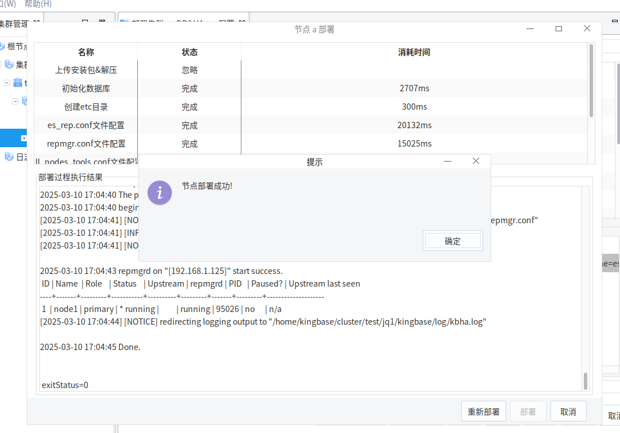This screenshot has width=620, height=433.
Task: Click the 重新部署 button
Action: point(484,411)
